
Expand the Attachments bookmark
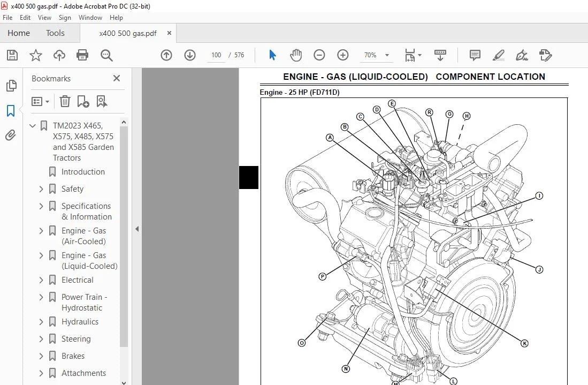[x=41, y=373]
